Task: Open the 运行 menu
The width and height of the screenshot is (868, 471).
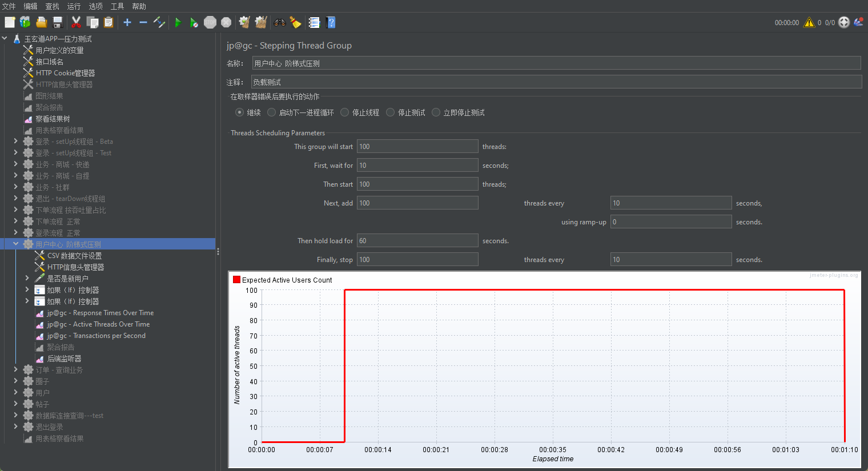Action: [74, 6]
